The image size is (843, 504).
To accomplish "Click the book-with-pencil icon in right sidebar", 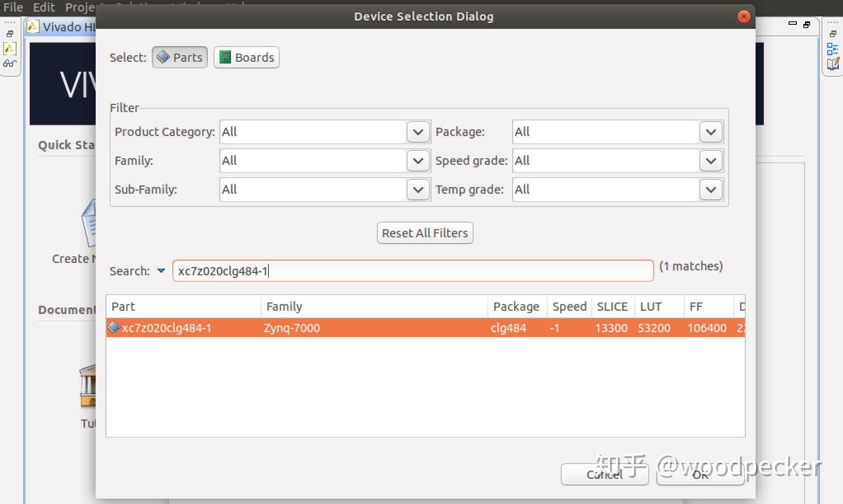I will 832,64.
